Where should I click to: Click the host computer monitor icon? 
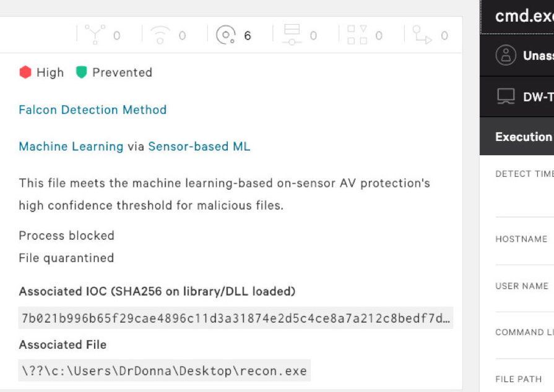click(506, 96)
